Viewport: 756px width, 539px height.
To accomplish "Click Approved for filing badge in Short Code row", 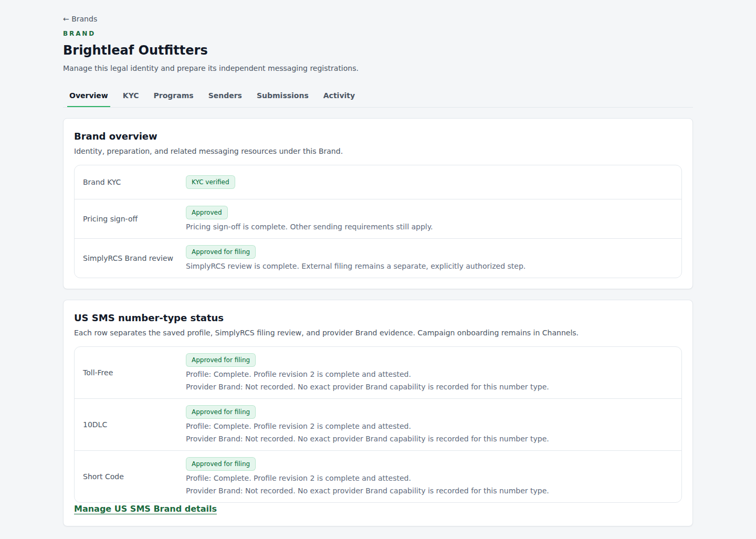I will click(220, 464).
